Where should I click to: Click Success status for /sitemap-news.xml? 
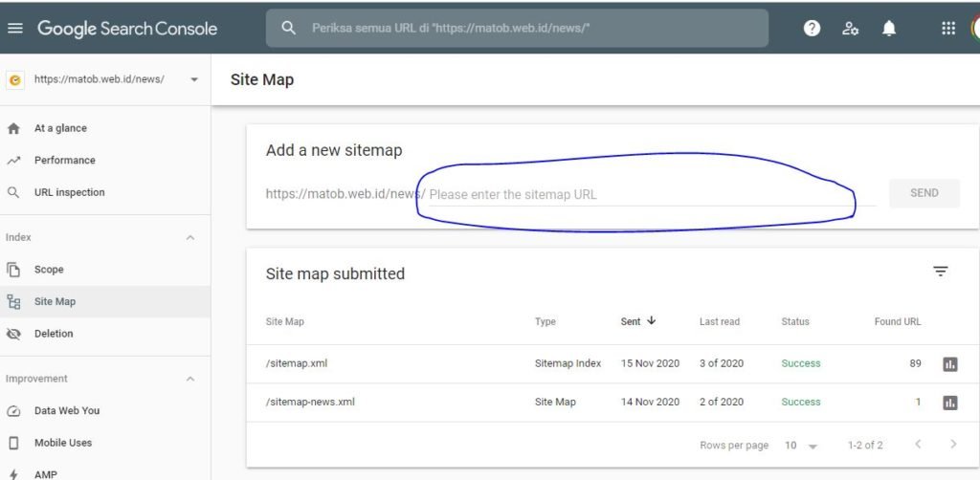tap(801, 402)
